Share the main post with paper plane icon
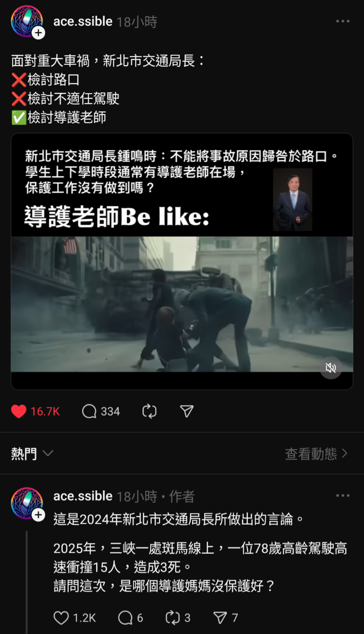 [187, 411]
